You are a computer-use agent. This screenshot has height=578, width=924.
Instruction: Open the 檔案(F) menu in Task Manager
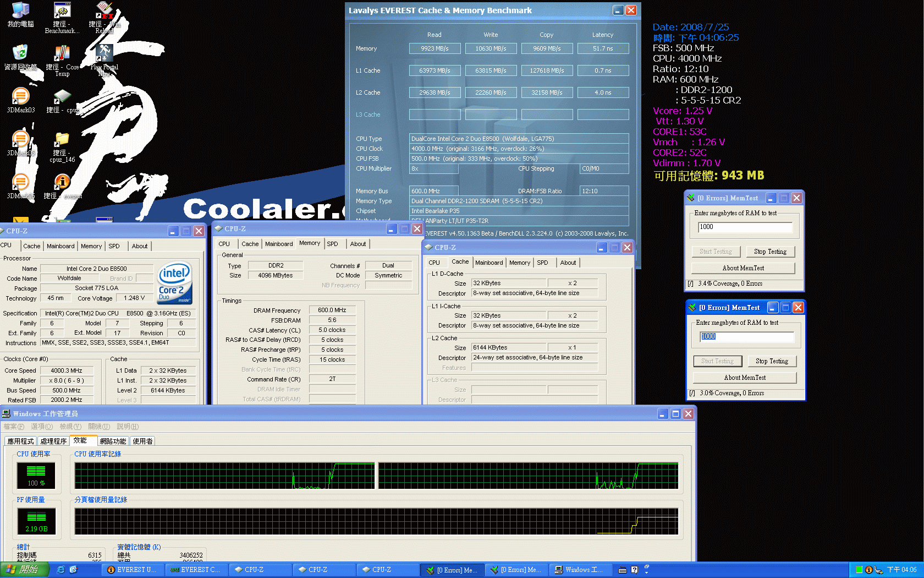point(14,427)
